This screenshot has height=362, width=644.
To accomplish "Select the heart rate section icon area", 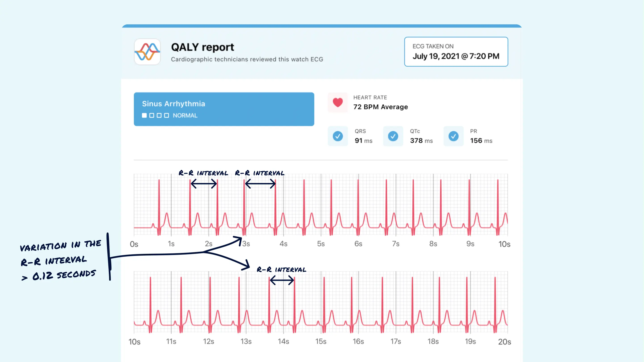I will [338, 103].
